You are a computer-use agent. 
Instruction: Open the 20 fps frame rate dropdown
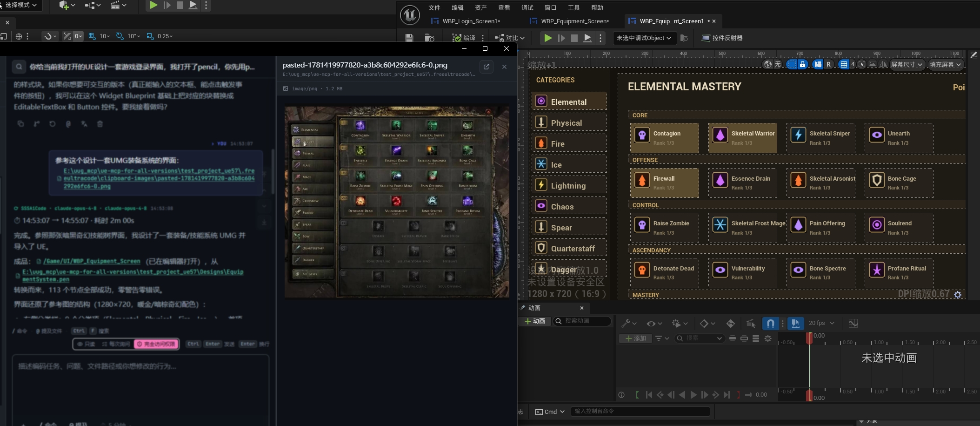[821, 323]
